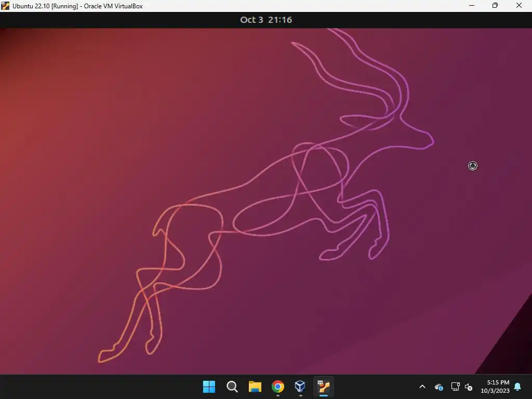Close the Ubuntu 22.10 VirtualBox window
The height and width of the screenshot is (399, 532).
519,6
